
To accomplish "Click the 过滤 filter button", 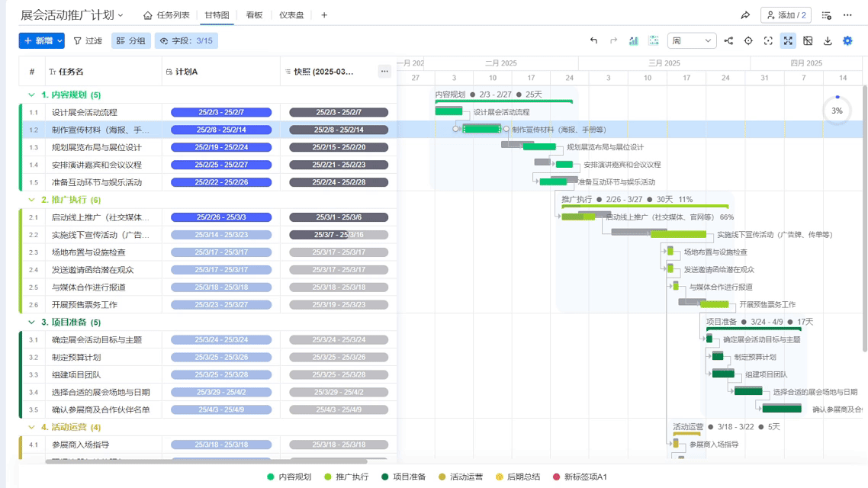I will point(93,41).
